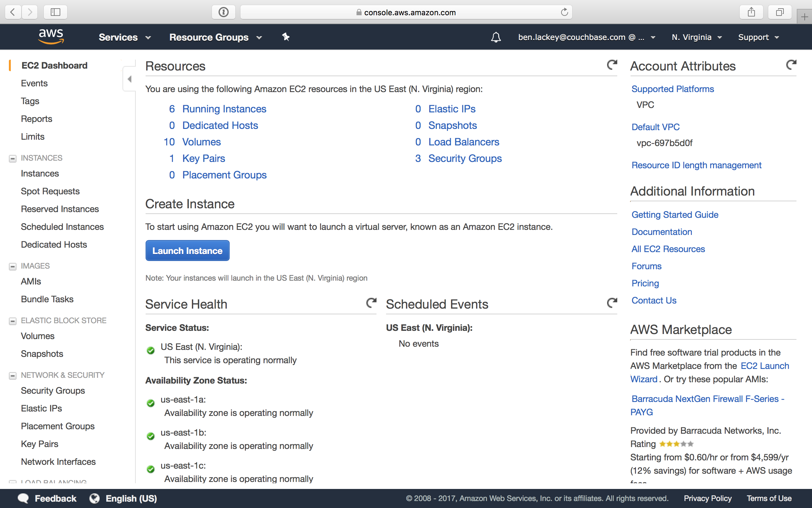Open Instances in the sidebar
Viewport: 812px width, 508px height.
tap(40, 174)
